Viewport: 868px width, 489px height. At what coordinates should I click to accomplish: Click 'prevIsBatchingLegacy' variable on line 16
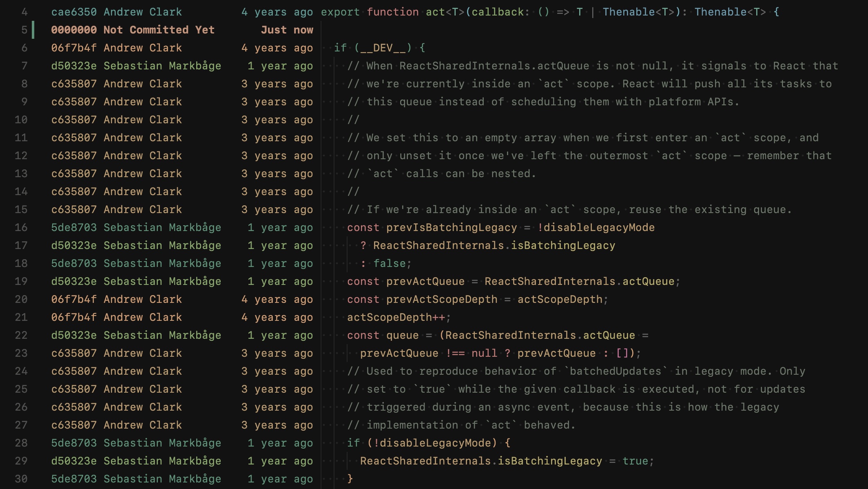coord(452,227)
